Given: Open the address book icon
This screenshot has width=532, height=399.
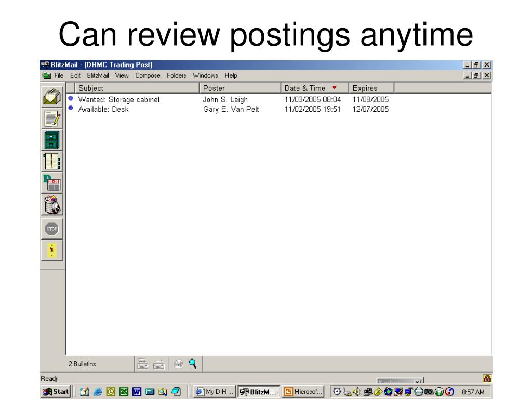Looking at the screenshot, I should pyautogui.click(x=52, y=162).
